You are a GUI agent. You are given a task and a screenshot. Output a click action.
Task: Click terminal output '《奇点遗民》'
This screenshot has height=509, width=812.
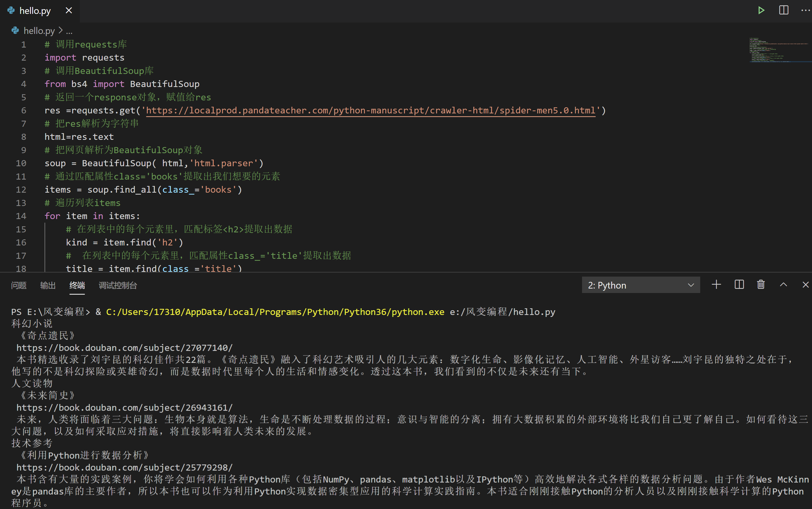pos(48,336)
